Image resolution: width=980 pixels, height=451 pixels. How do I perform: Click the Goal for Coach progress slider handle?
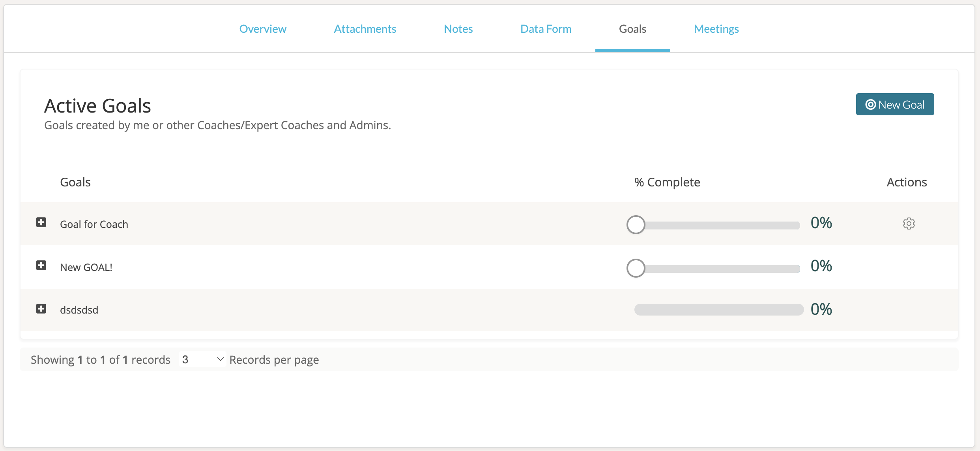click(x=636, y=225)
